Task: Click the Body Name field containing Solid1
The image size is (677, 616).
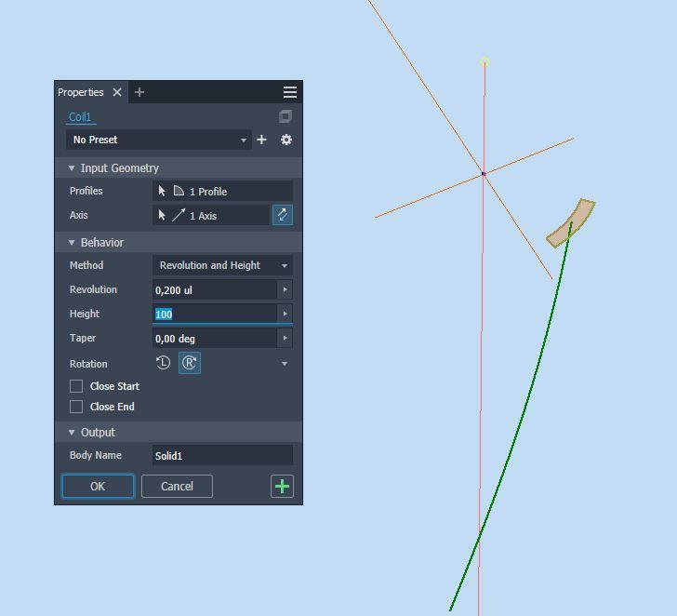Action: 222,455
